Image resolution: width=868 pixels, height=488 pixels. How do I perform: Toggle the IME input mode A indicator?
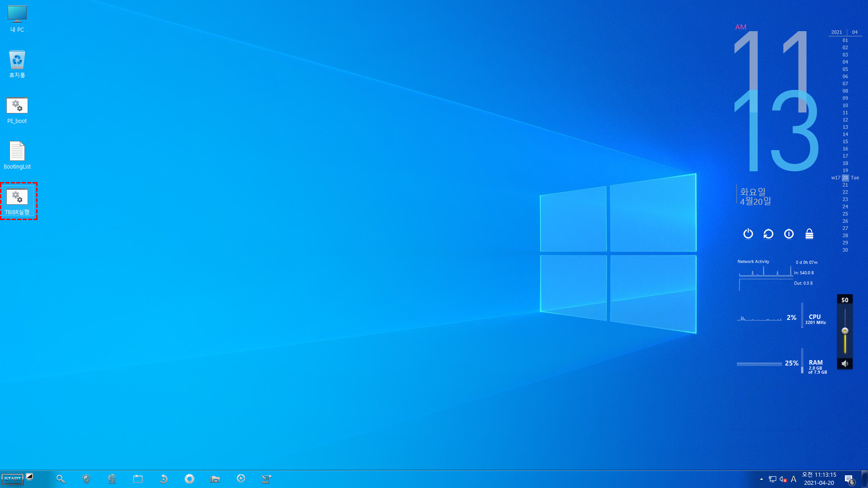click(x=793, y=479)
